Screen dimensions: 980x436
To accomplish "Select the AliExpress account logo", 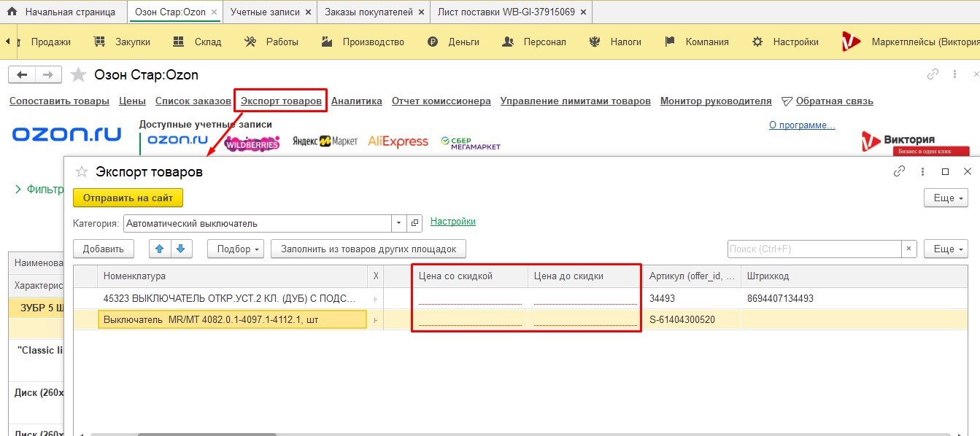I will 398,141.
